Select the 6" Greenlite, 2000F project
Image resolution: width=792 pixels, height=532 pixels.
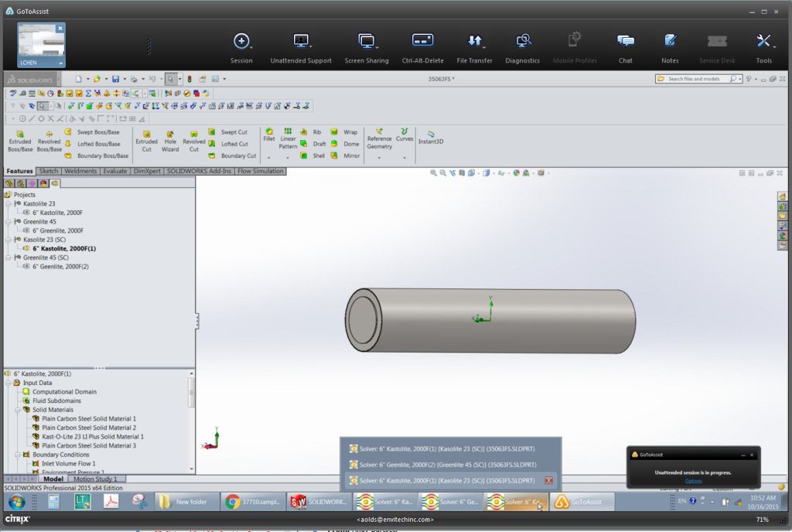53,230
